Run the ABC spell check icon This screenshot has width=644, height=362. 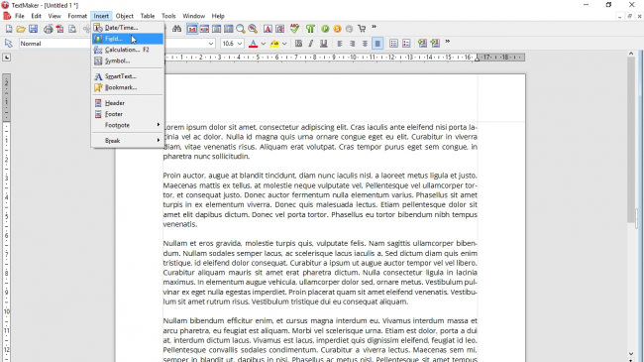coord(294,29)
